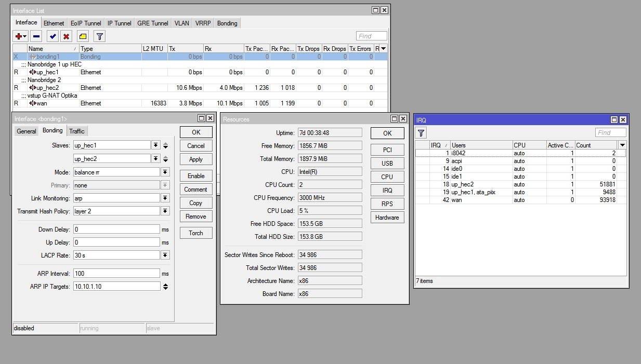Click the red plus Add icon in Interface List
This screenshot has width=641, height=364.
coord(20,36)
